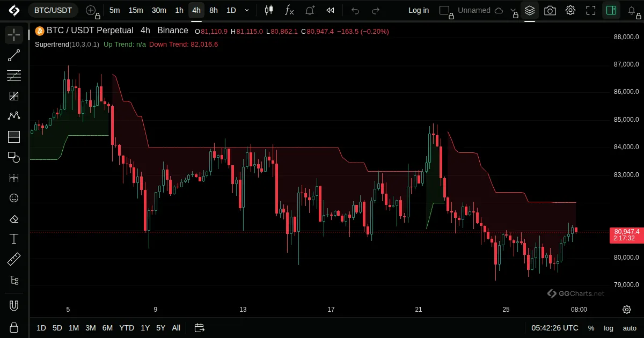
Task: Select the XABCD pattern tool
Action: point(14,116)
